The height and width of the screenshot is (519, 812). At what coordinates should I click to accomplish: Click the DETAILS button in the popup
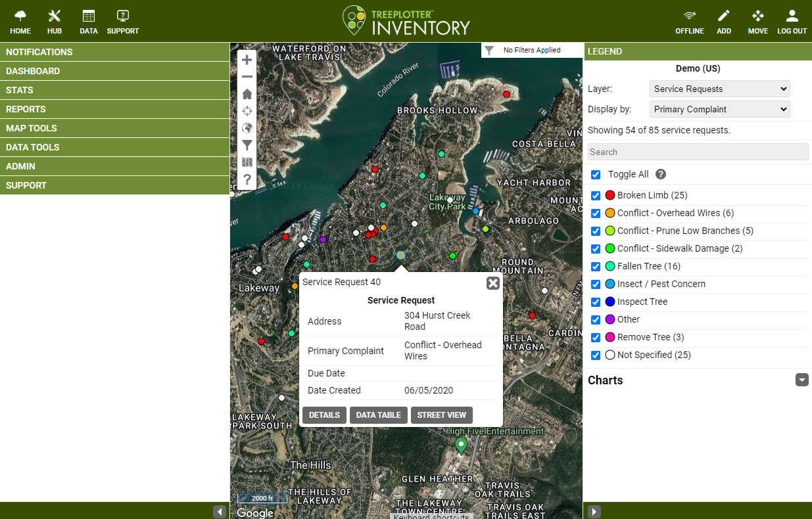[x=324, y=415]
